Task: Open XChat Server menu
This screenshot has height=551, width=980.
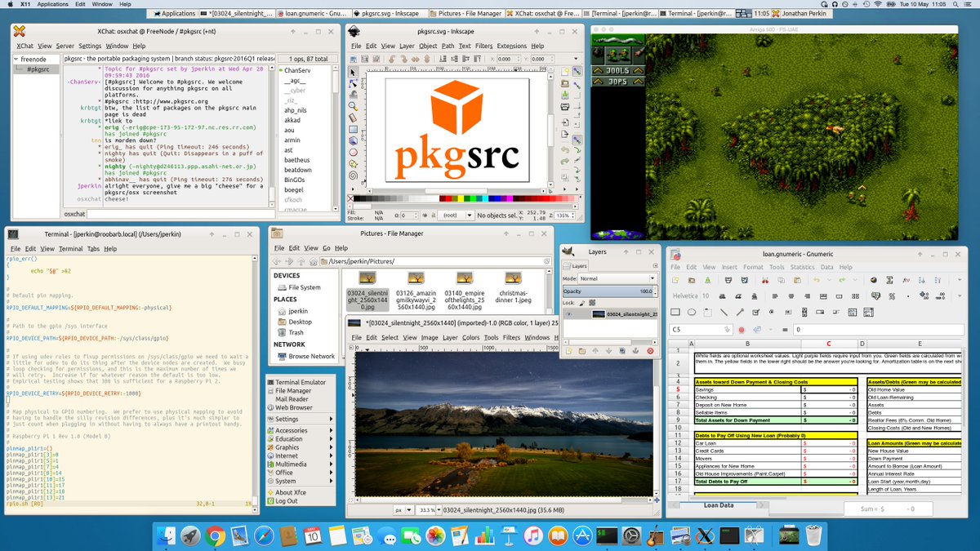Action: pos(65,46)
